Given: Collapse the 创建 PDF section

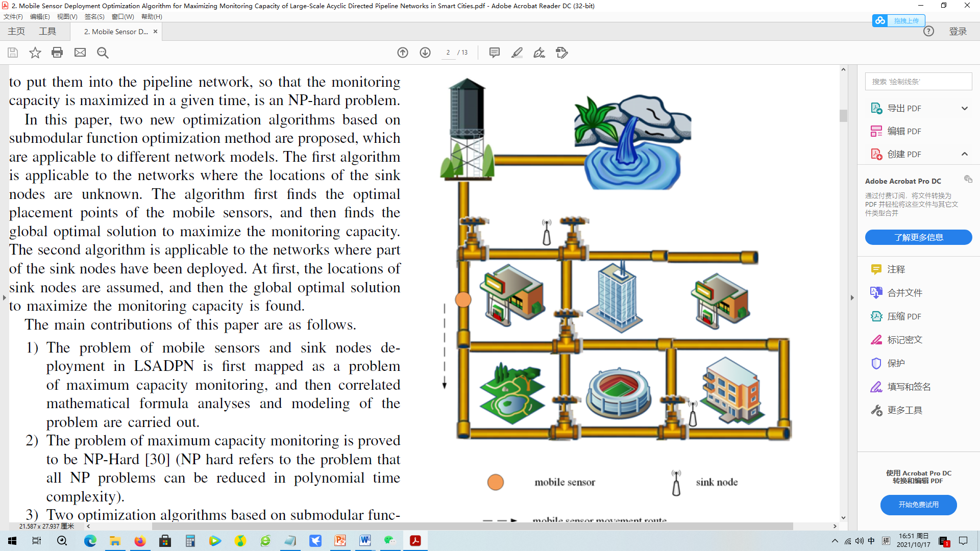Looking at the screenshot, I should click(964, 154).
